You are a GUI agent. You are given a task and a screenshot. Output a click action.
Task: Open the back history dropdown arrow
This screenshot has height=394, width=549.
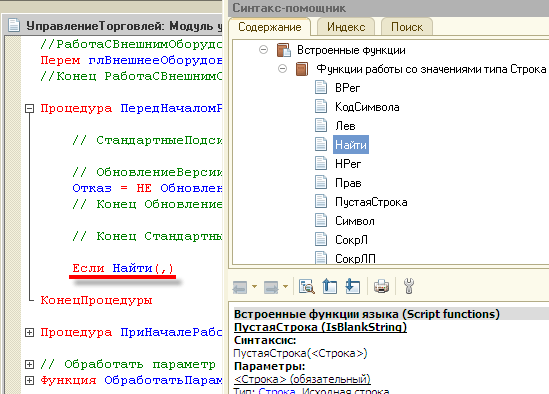pyautogui.click(x=254, y=287)
